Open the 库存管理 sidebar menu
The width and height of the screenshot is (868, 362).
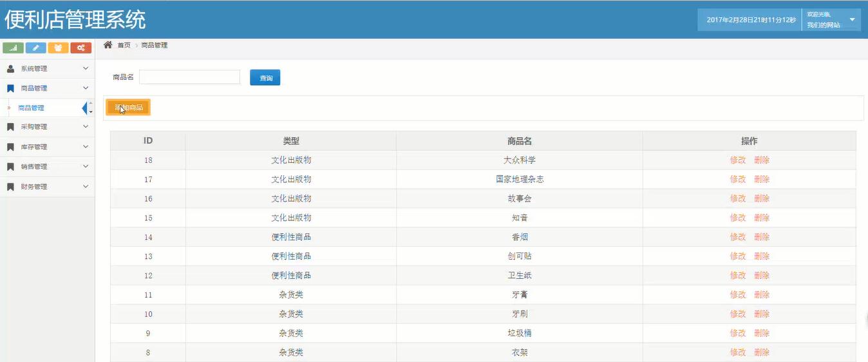(47, 147)
